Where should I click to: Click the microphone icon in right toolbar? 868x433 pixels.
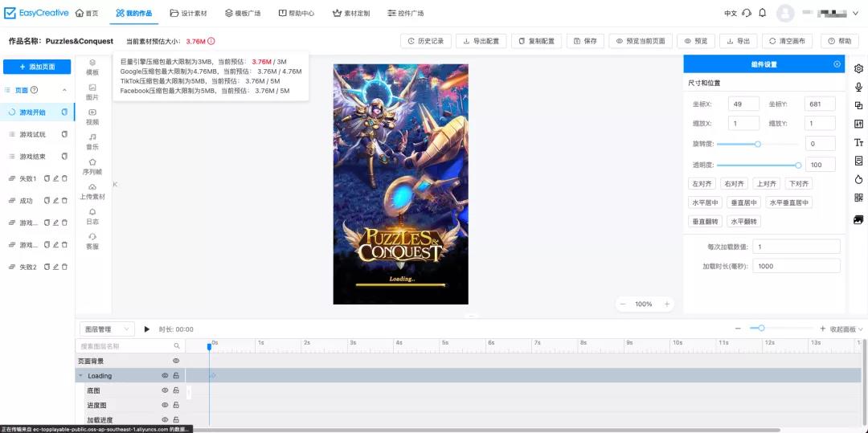(858, 87)
